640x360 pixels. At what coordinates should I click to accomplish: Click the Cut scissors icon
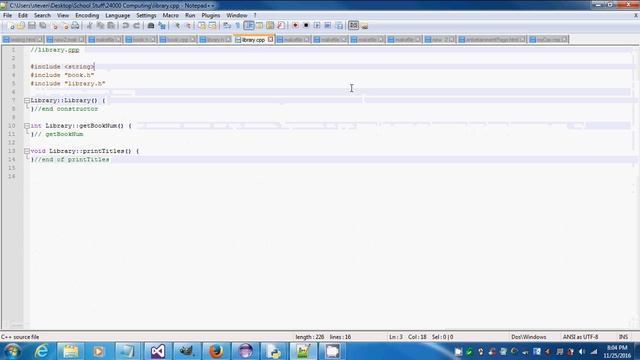pyautogui.click(x=90, y=26)
